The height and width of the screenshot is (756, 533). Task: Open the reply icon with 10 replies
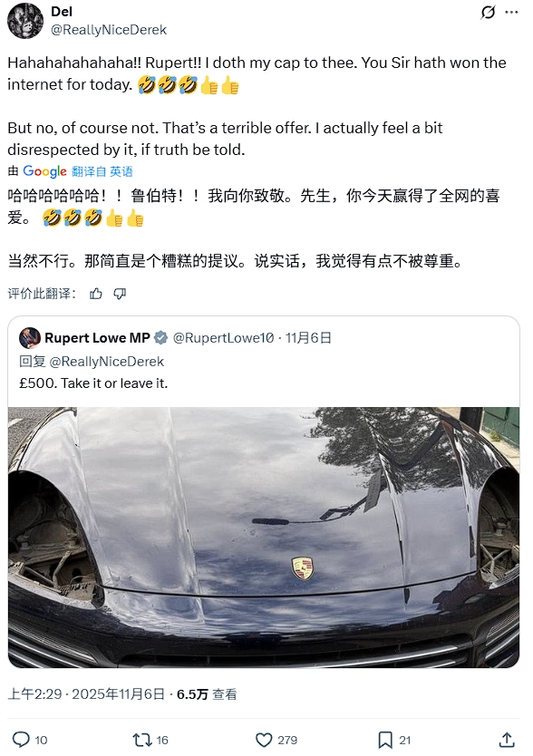pyautogui.click(x=29, y=740)
